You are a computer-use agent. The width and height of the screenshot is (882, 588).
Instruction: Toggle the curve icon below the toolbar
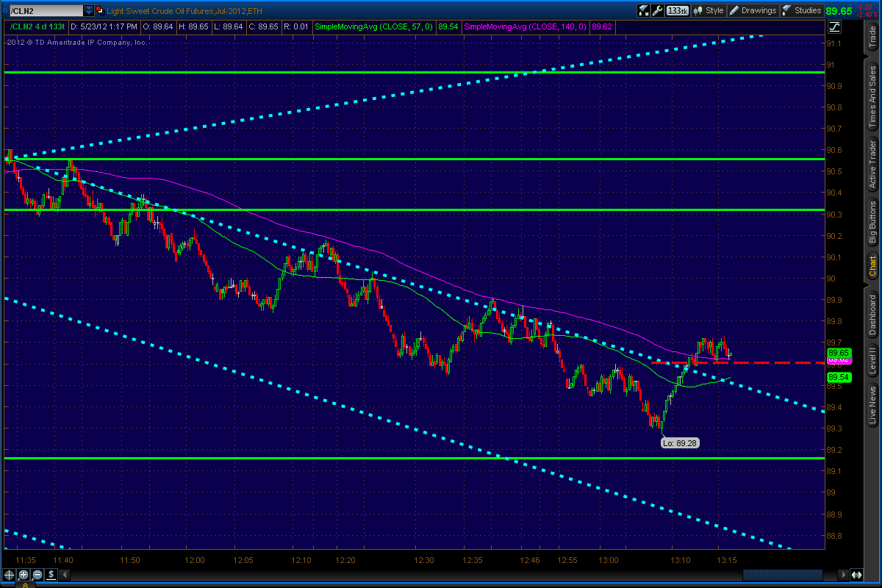point(834,27)
